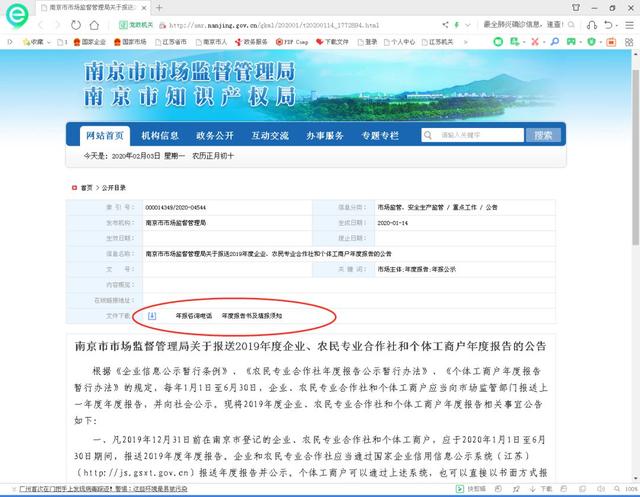Open the 下载 downloads button
640x497 pixels.
[x=542, y=488]
